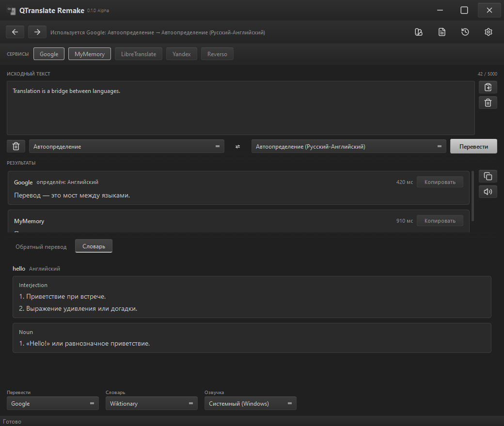This screenshot has width=504, height=426.
Task: Copy all results using side copy icon
Action: (488, 176)
